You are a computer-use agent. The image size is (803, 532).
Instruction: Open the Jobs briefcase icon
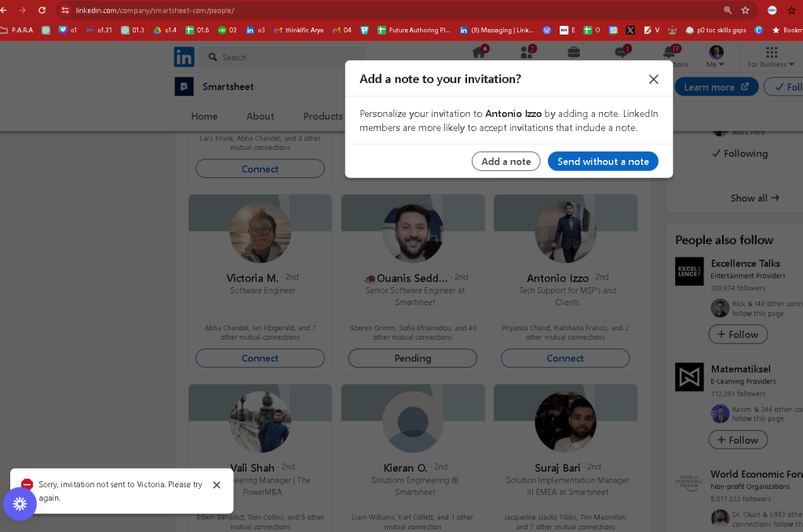pos(574,52)
